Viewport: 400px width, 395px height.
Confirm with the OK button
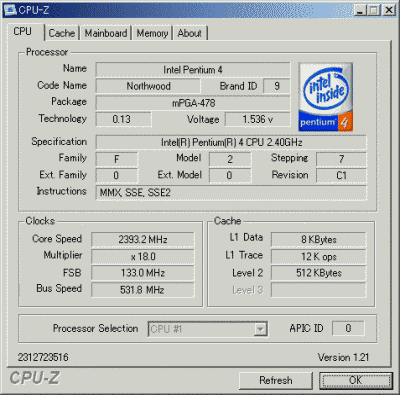pos(355,380)
